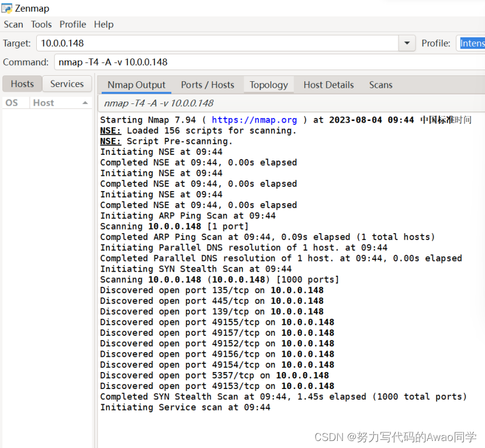Switch to the Ports / Hosts tab
The width and height of the screenshot is (485, 448).
[x=207, y=85]
